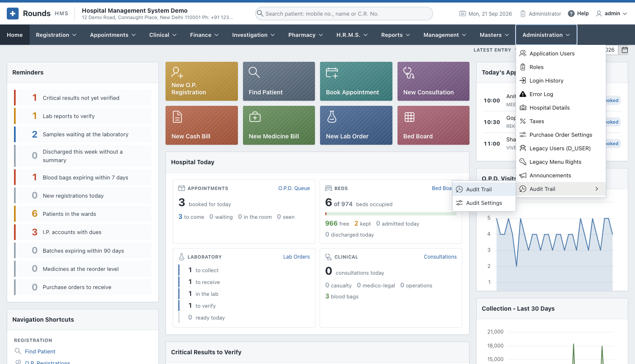
Task: Open the Lab Orders link
Action: point(296,256)
